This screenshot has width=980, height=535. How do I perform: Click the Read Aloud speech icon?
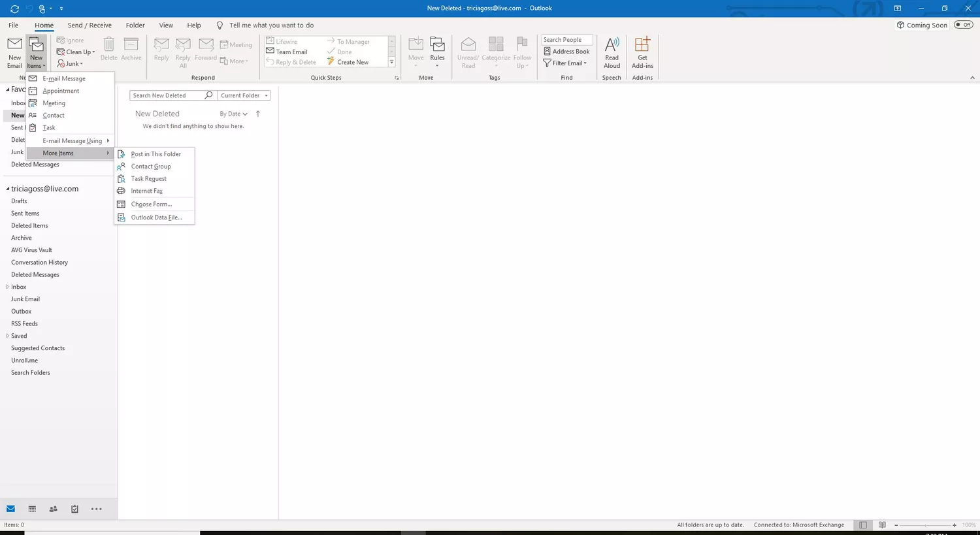[612, 53]
